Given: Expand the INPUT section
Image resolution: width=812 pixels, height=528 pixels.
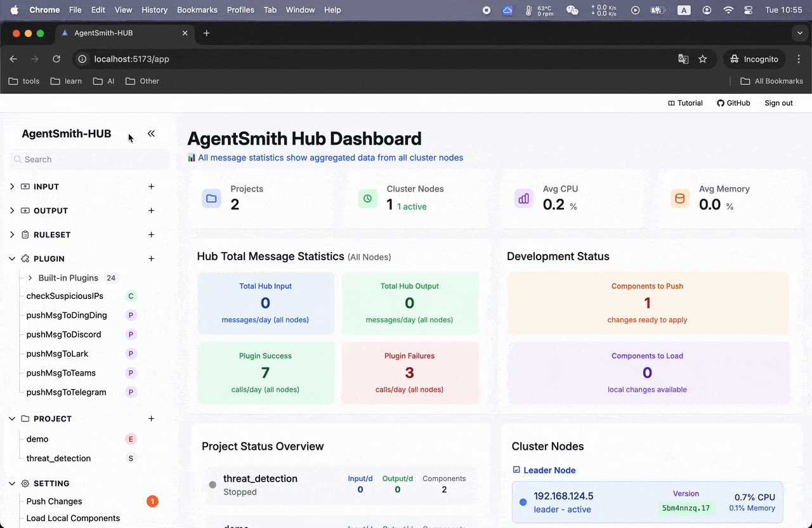Looking at the screenshot, I should point(12,187).
